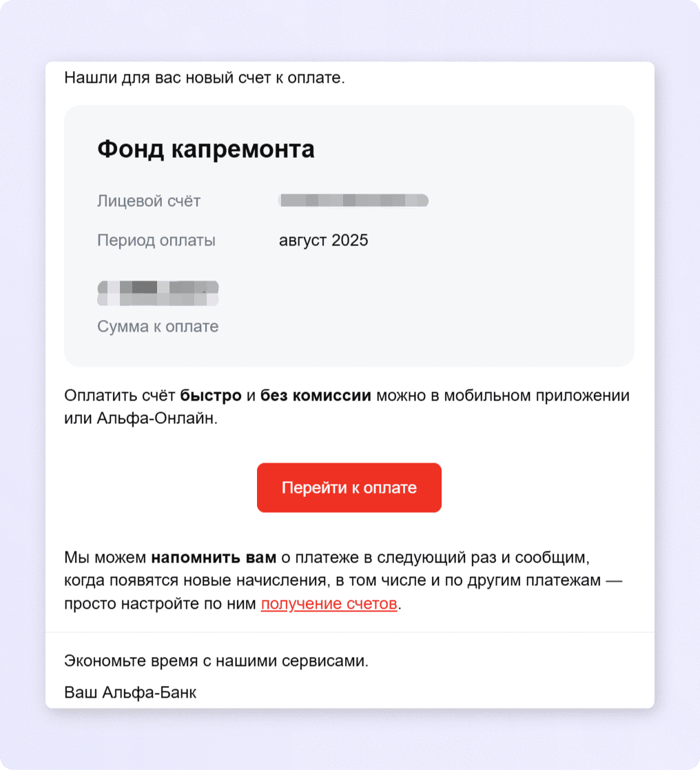Select the Сумма к оплате label

pos(158,327)
